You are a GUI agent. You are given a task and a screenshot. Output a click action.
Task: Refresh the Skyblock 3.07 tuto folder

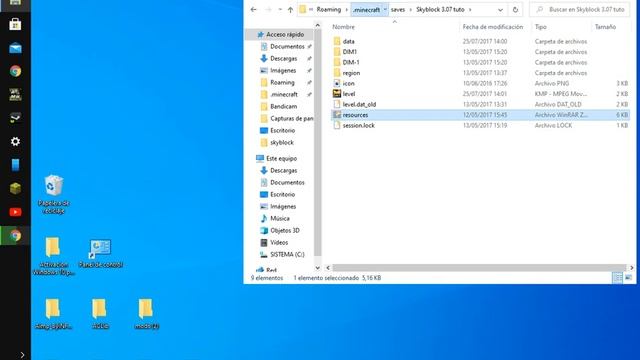click(515, 9)
